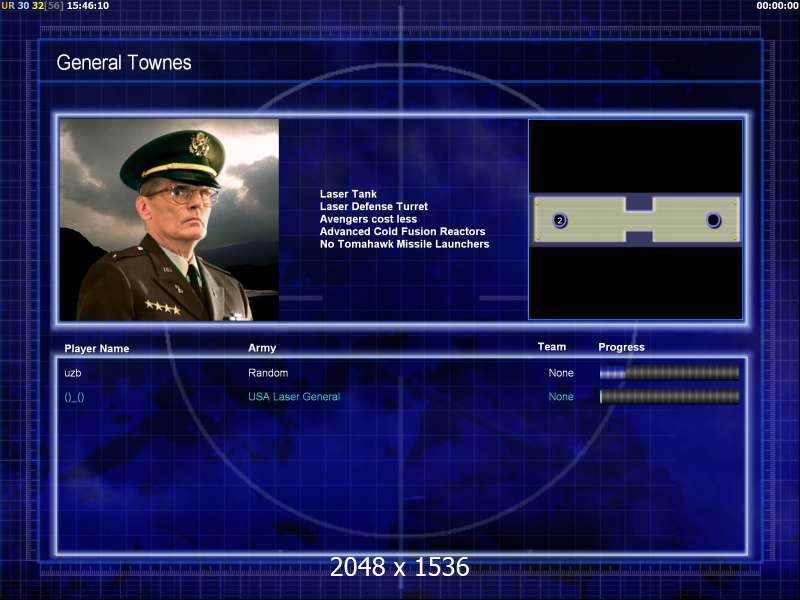Click No Tomahawk Missile Launchers line

pyautogui.click(x=404, y=244)
